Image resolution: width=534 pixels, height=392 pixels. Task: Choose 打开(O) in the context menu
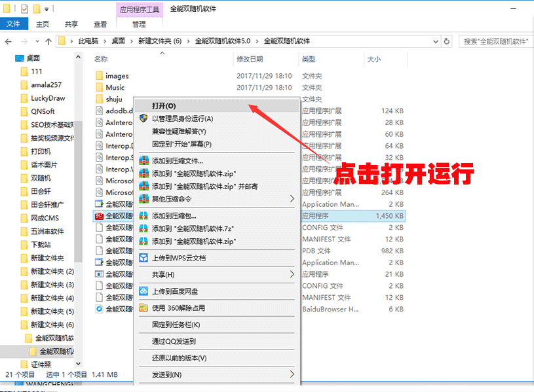click(164, 105)
